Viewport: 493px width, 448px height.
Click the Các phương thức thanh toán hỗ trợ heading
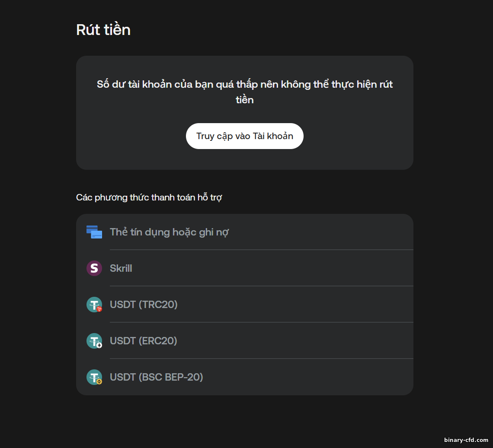(x=149, y=197)
